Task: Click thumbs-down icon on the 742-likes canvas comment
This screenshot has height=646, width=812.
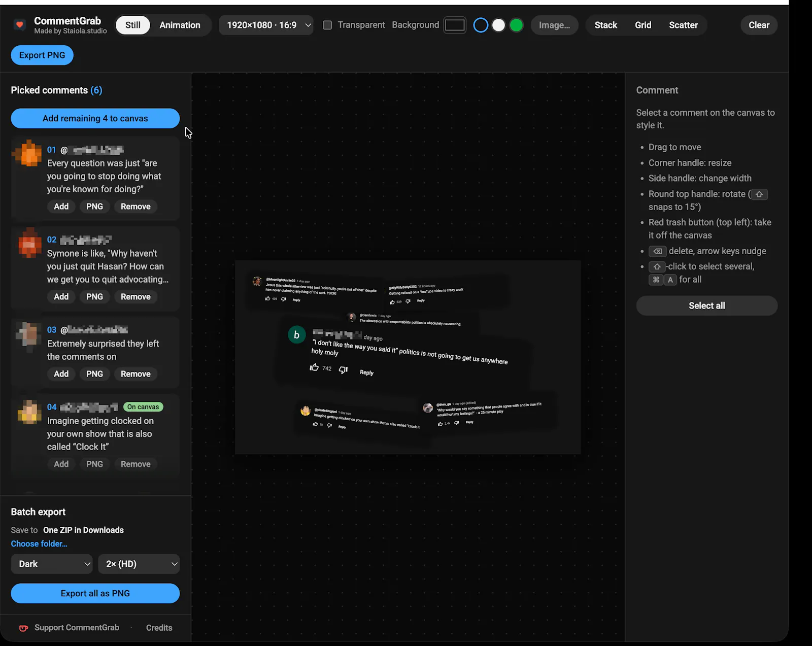Action: coord(343,370)
